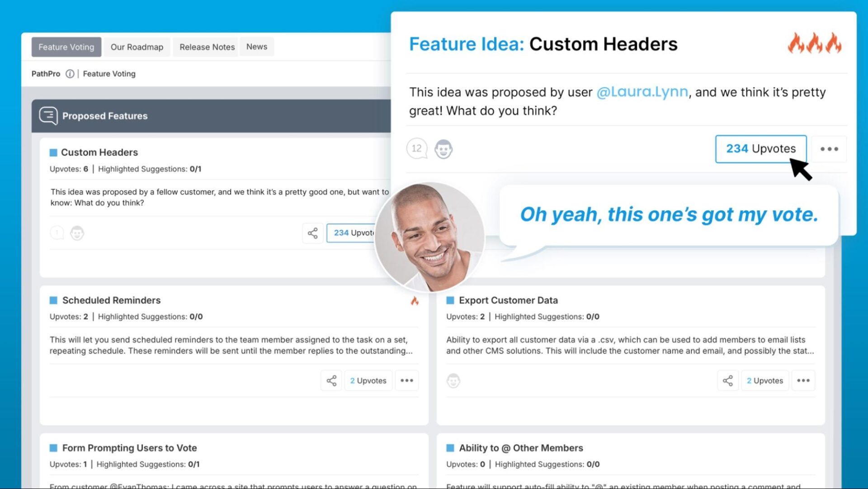Click the three-dot menu on Scheduled Reminders
868x489 pixels.
pos(407,380)
